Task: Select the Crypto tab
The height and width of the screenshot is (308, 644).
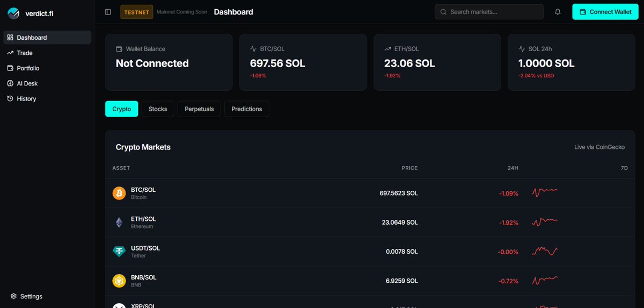Action: 121,109
